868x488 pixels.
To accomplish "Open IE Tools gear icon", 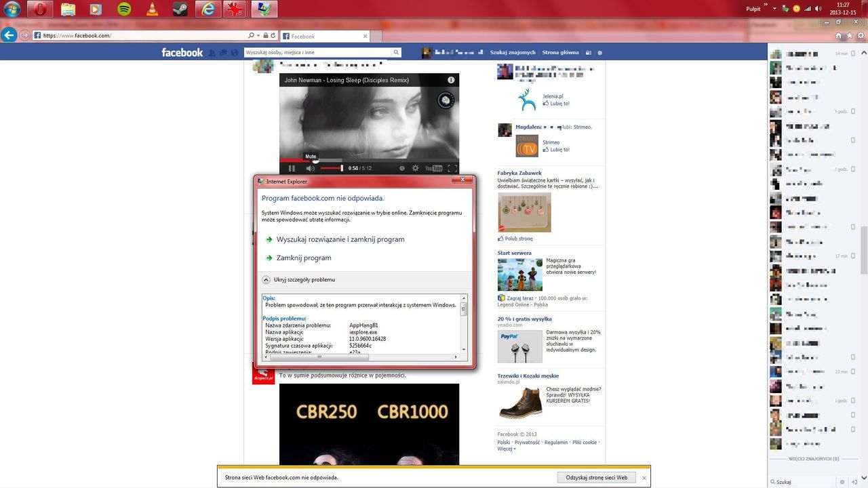I will [860, 35].
